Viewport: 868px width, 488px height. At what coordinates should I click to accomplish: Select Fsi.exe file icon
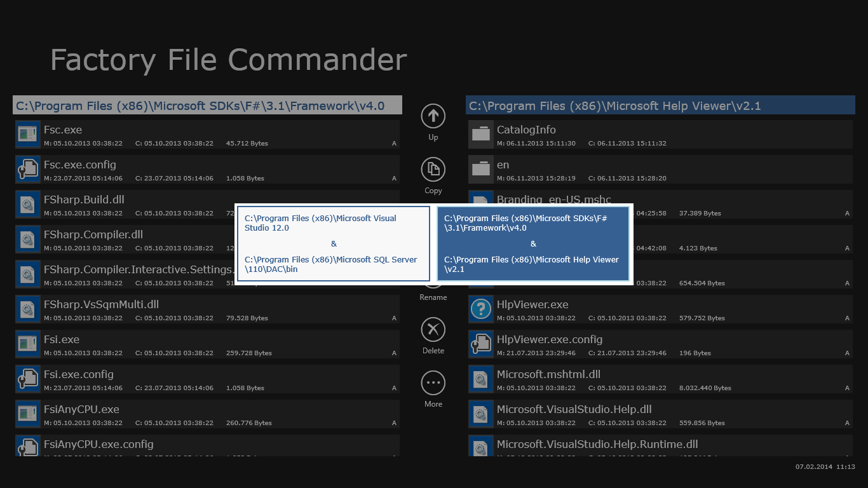click(27, 343)
